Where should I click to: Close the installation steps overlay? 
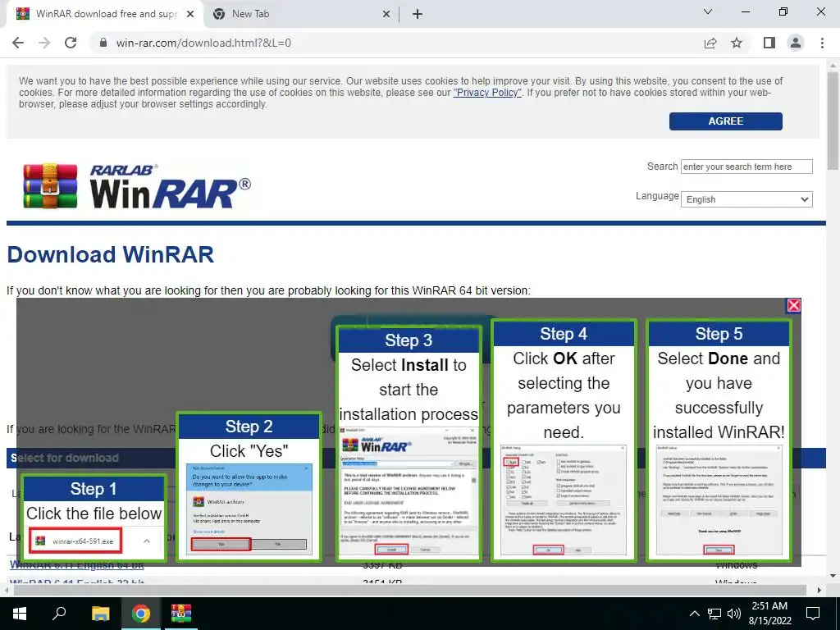793,305
